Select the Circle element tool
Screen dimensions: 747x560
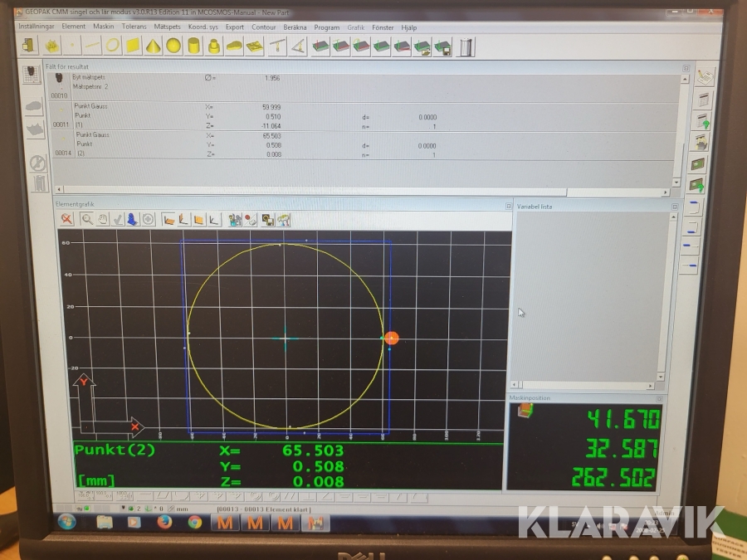point(112,46)
